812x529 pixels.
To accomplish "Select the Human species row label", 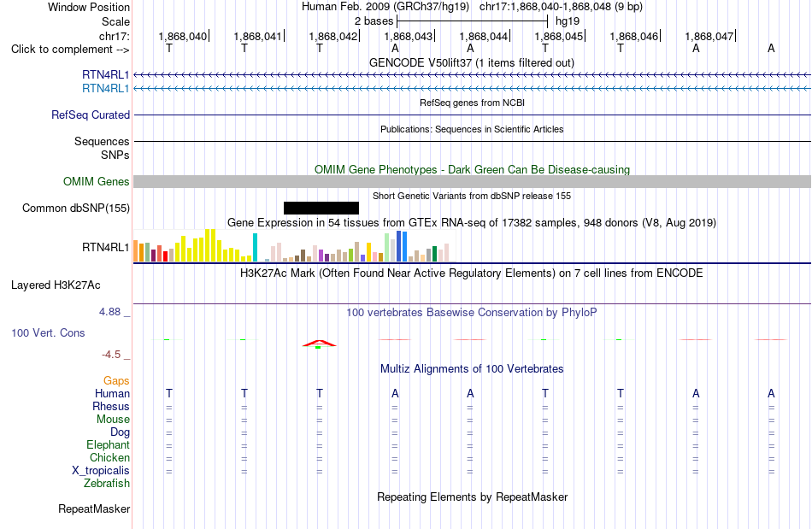I will (x=112, y=393).
